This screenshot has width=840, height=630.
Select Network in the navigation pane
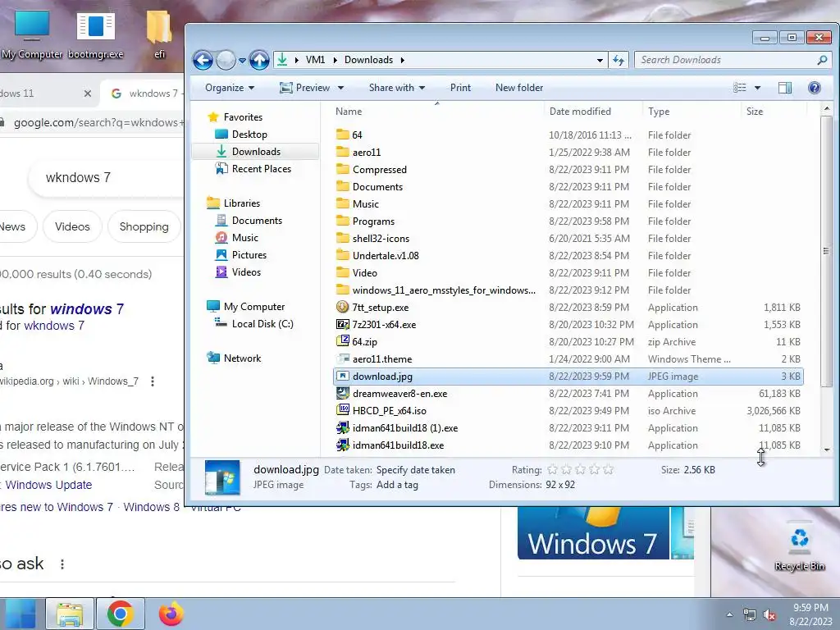click(x=242, y=358)
